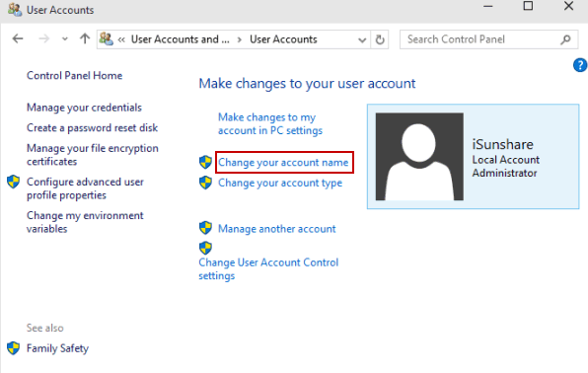Click shield icon beside Manage another account

[x=205, y=227]
